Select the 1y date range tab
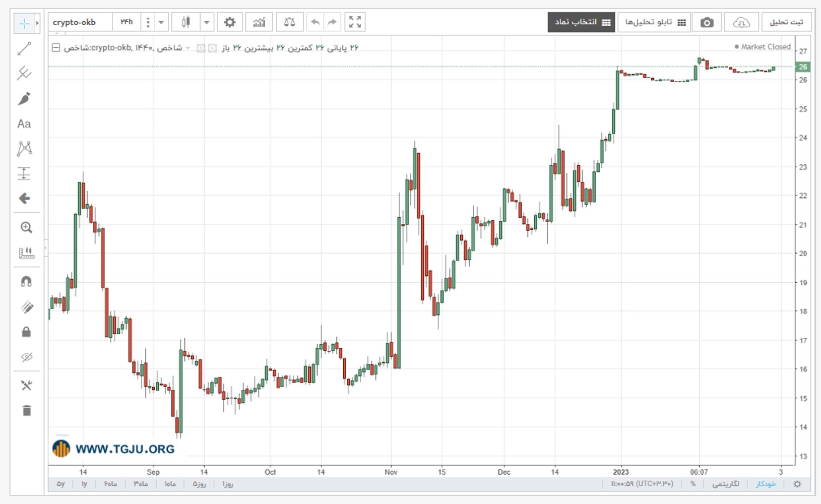 tap(84, 484)
